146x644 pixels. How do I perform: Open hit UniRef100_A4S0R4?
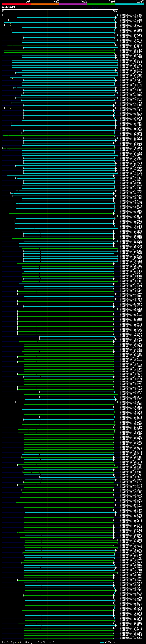click(x=131, y=20)
